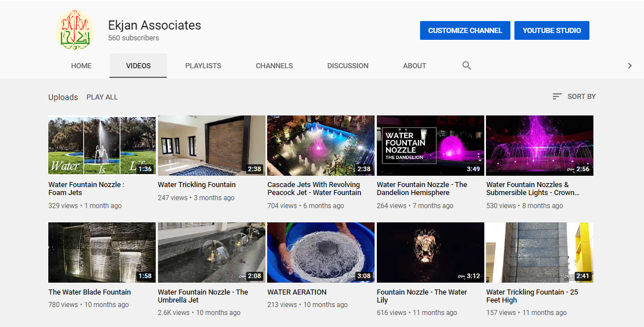Play the Cascade Jets Peacock Jet thumbnail
The width and height of the screenshot is (644, 327).
(321, 146)
